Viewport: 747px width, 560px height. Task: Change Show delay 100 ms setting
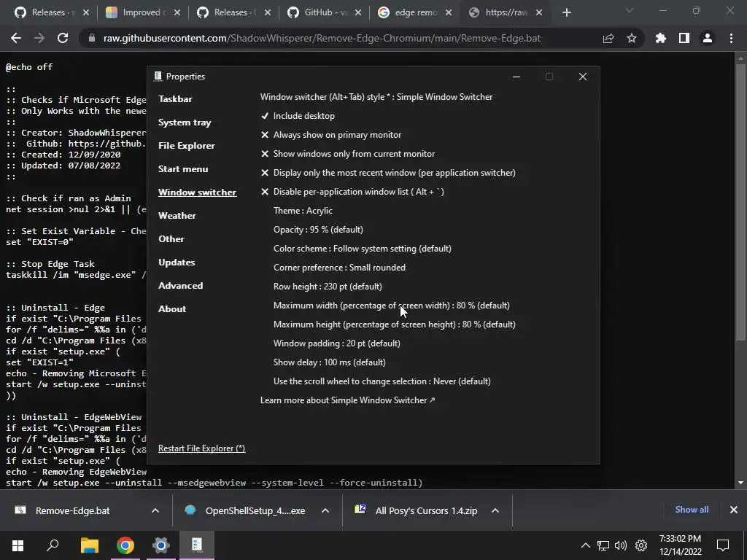(x=330, y=362)
